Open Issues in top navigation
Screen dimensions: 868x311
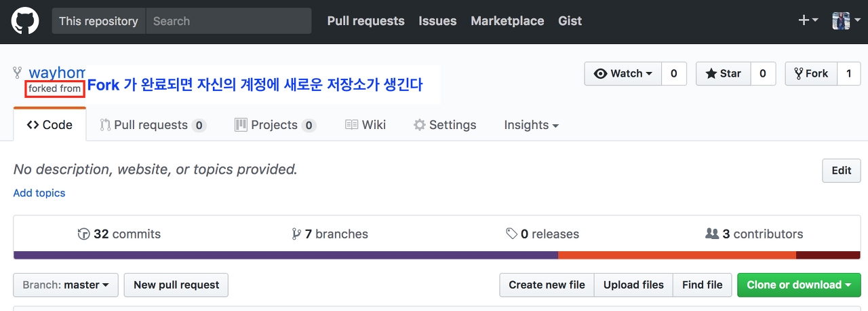(x=437, y=21)
